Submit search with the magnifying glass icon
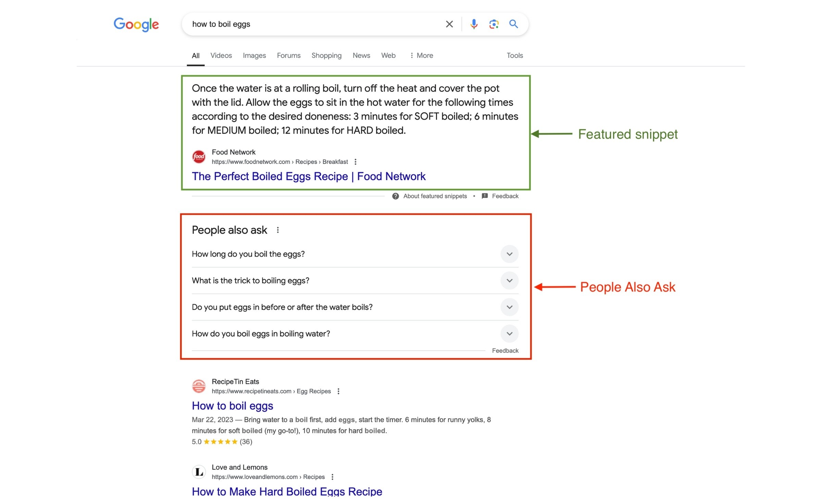The height and width of the screenshot is (504, 822). (513, 24)
